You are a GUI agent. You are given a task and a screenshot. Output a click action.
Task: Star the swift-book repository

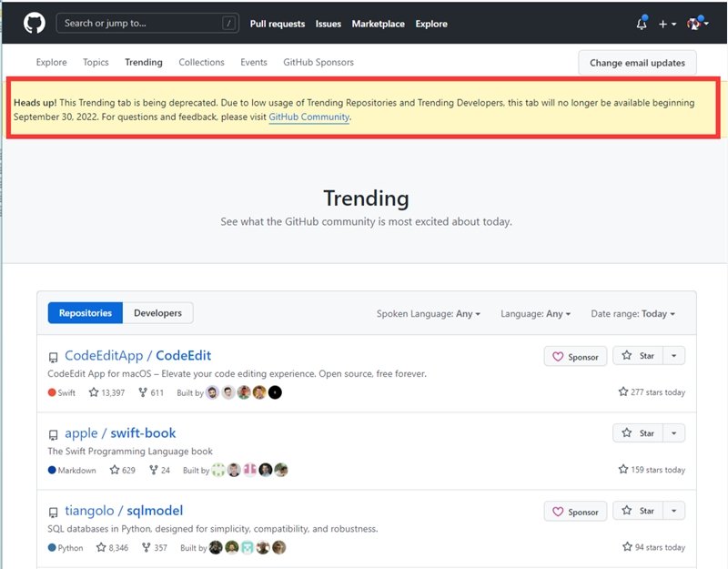(x=638, y=433)
